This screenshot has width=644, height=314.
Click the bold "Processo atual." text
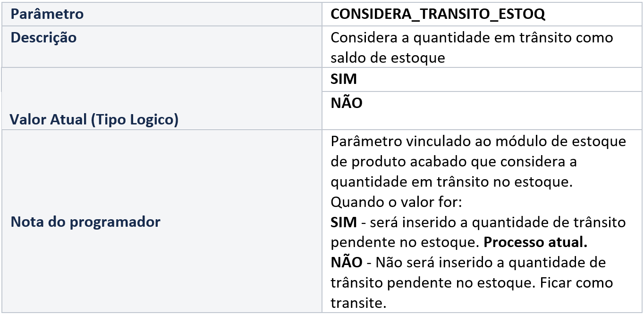[536, 242]
